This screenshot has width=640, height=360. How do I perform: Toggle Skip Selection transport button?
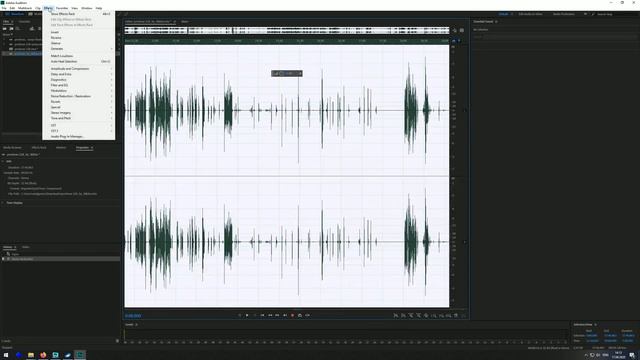307,315
